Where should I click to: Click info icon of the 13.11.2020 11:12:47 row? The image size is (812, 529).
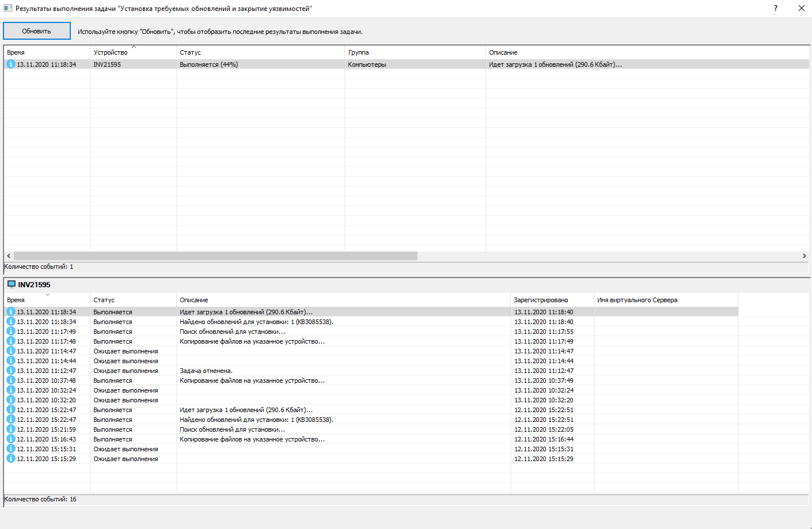point(10,371)
